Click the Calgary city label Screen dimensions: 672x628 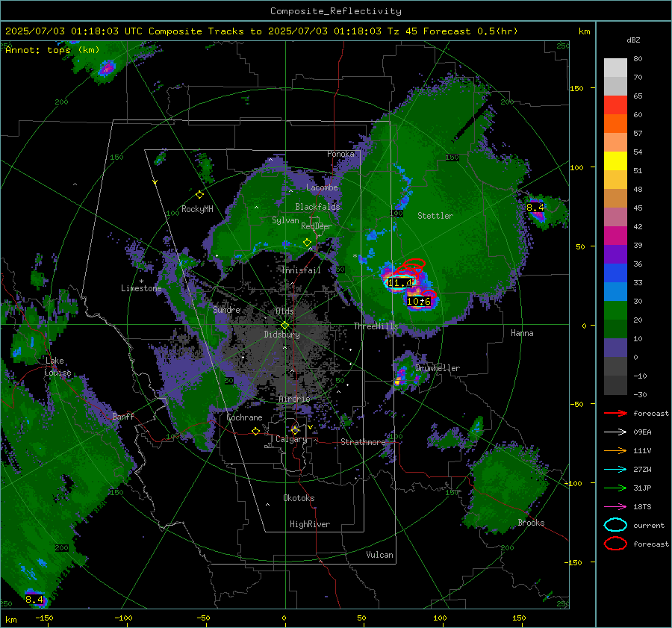291,439
